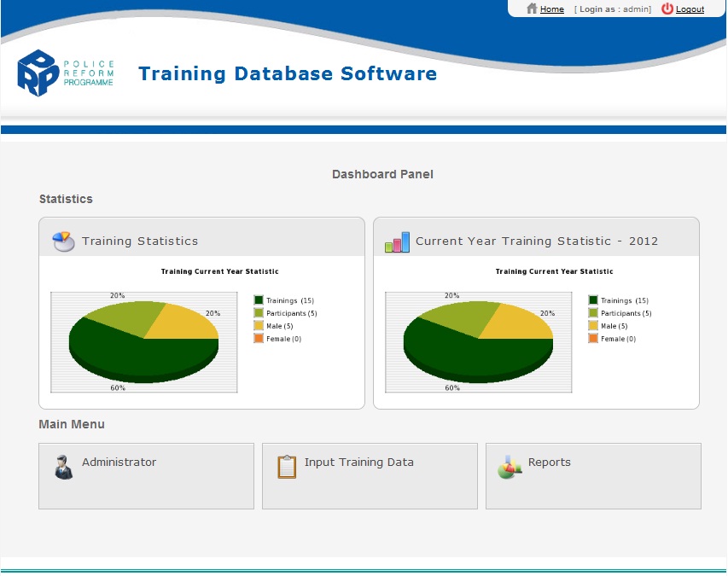Click the Home house icon

[532, 9]
